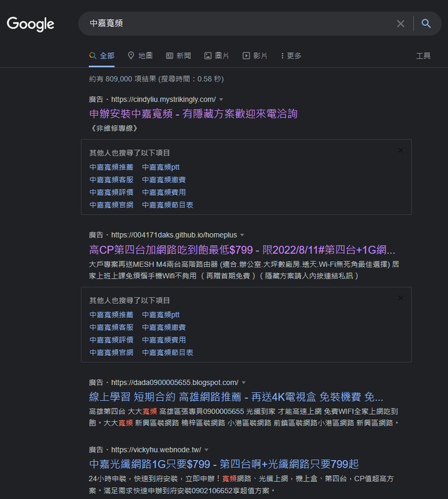Select the 全部 results tab

click(x=101, y=56)
